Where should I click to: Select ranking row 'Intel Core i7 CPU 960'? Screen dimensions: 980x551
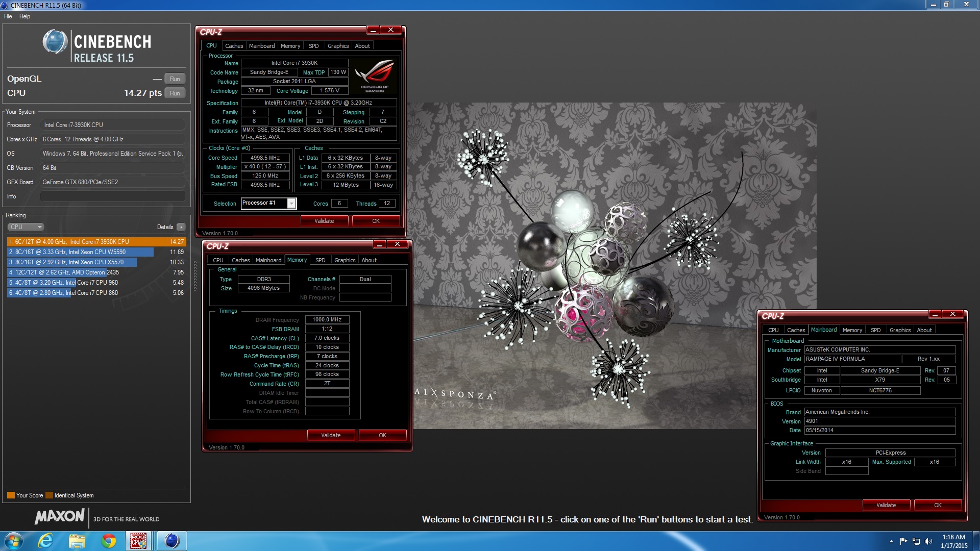(96, 283)
